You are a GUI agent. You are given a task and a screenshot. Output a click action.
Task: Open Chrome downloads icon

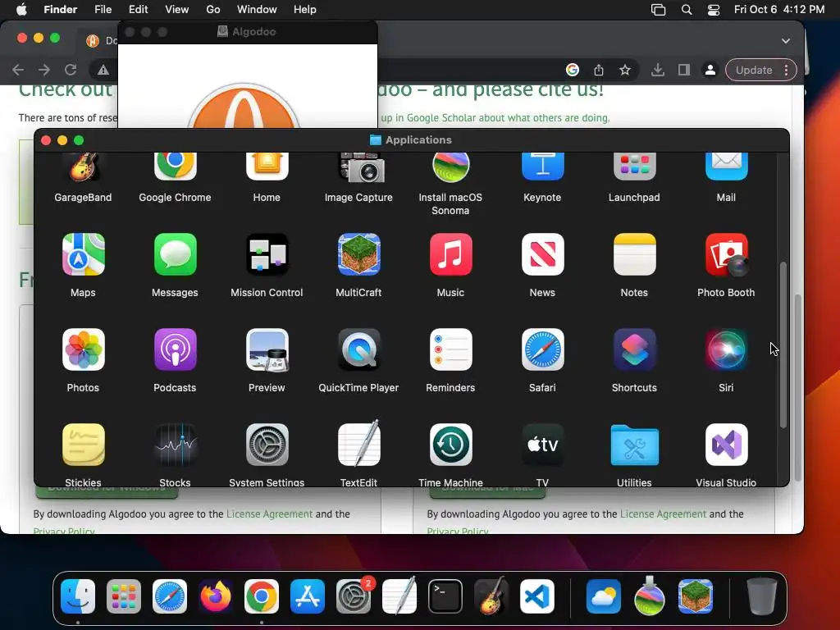coord(658,71)
